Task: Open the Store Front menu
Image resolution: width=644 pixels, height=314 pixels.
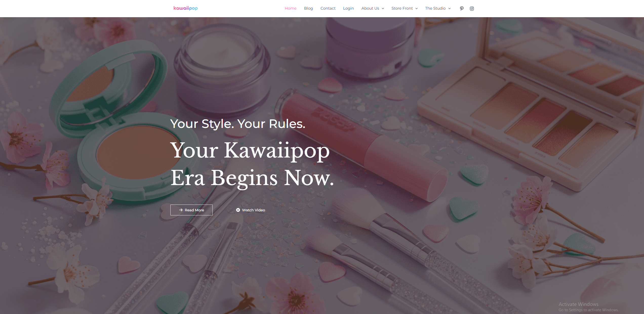Action: tap(402, 8)
